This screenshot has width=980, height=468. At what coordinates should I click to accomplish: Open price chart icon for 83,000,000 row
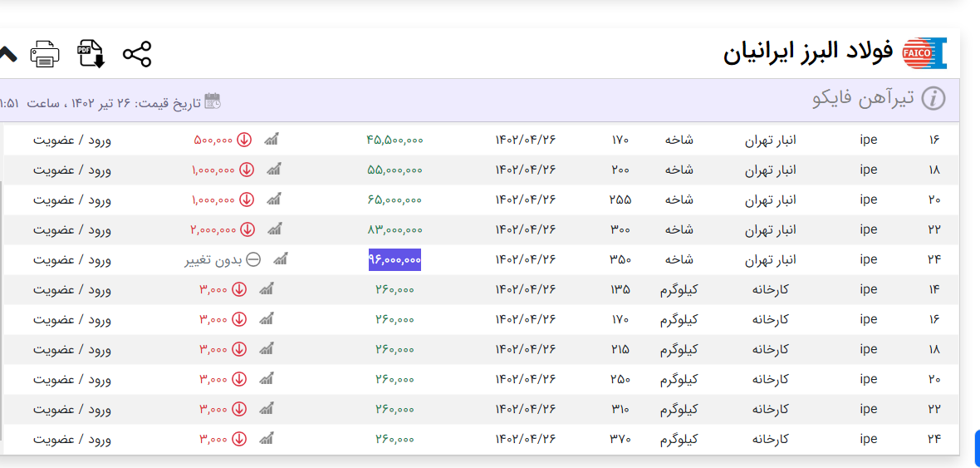pos(275,229)
